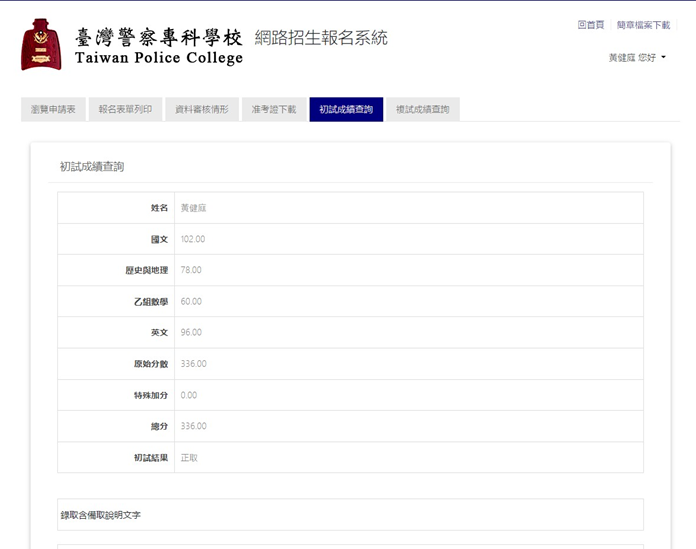
Task: Click the Taiwan Police College crest logo
Action: coord(41,45)
